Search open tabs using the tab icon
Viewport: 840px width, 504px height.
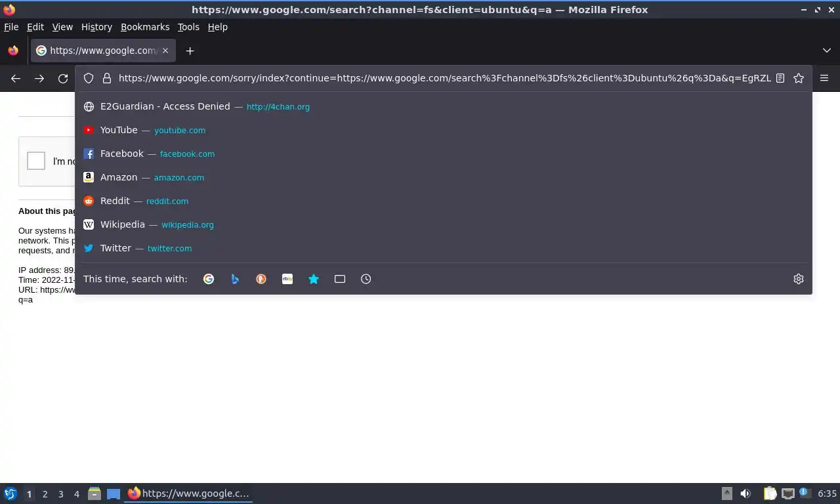[x=340, y=279]
